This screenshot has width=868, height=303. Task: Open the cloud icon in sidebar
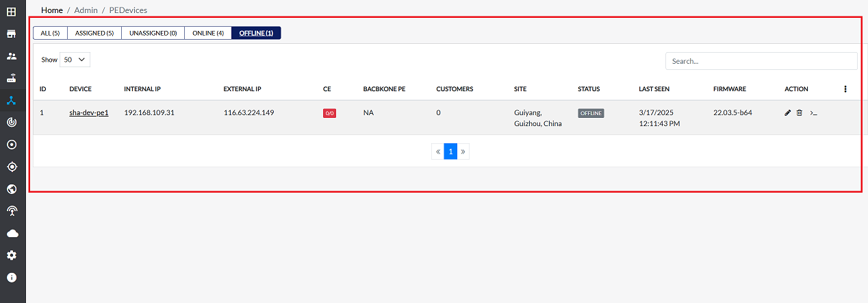tap(12, 233)
